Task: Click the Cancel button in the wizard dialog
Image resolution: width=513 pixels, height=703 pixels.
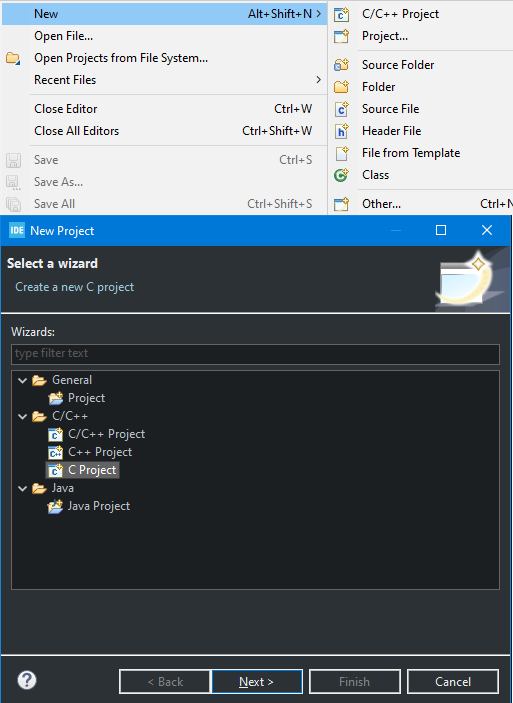Action: [x=453, y=681]
